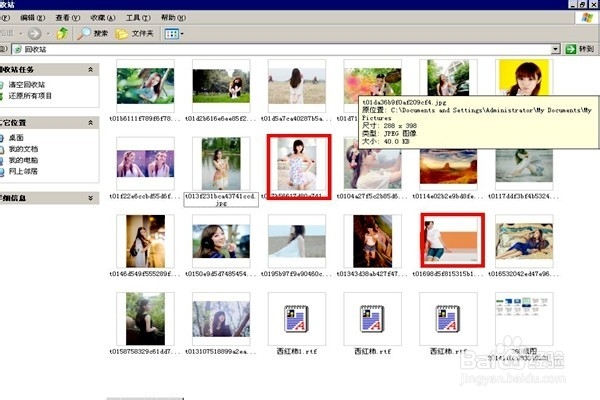Image resolution: width=600 pixels, height=400 pixels.
Task: Select thumbnail t0150a9d5d7485454 smiling girl
Action: coord(221,241)
